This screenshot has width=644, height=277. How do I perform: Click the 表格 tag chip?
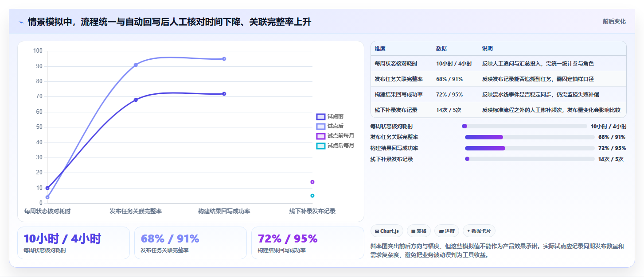(418, 231)
